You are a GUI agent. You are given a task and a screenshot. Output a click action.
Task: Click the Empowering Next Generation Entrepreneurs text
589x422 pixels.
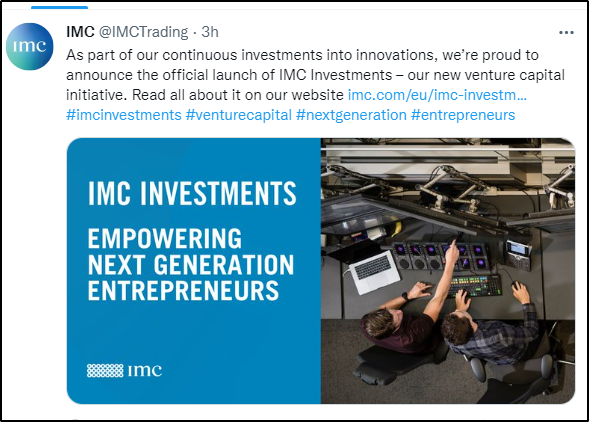191,265
